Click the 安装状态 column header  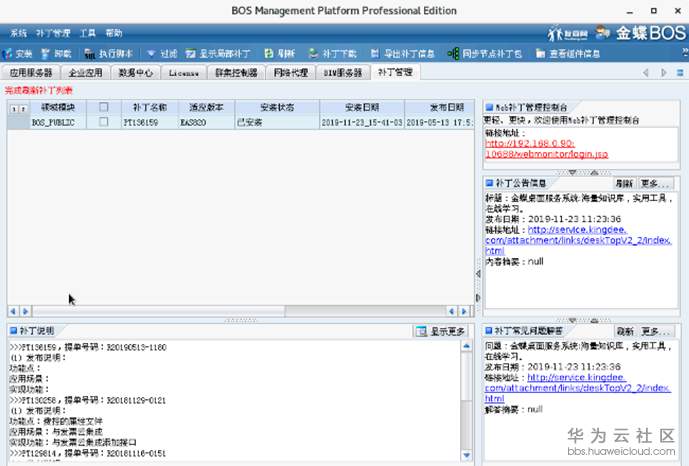[x=277, y=107]
